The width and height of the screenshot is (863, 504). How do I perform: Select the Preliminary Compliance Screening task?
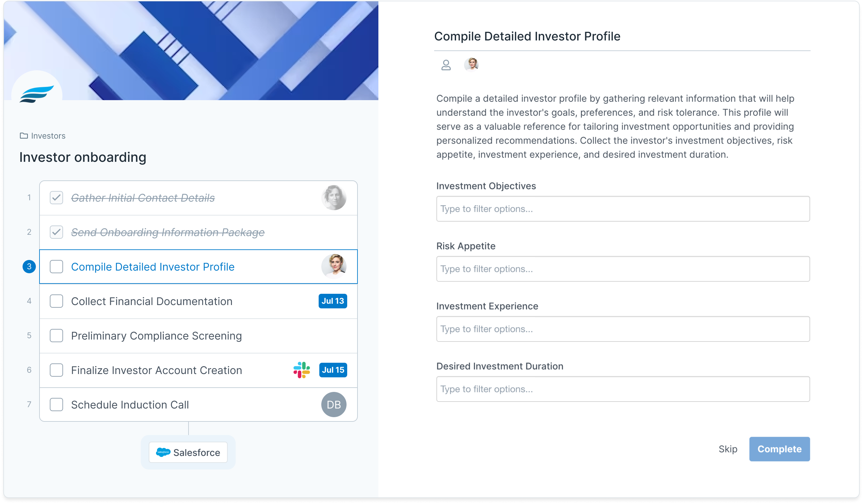[x=198, y=336]
